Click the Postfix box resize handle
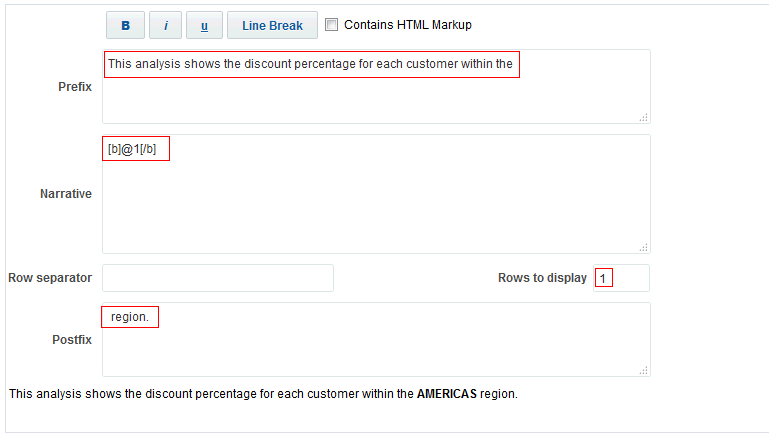 (x=643, y=369)
